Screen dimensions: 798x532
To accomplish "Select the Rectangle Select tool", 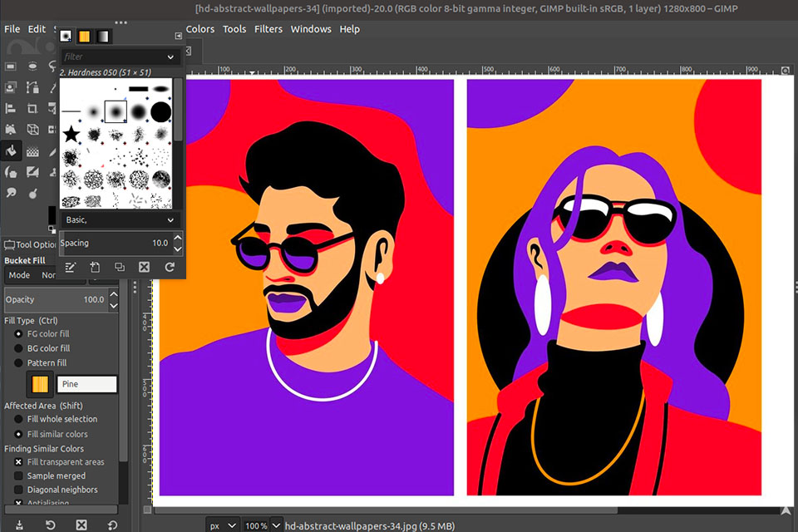I will pyautogui.click(x=11, y=66).
